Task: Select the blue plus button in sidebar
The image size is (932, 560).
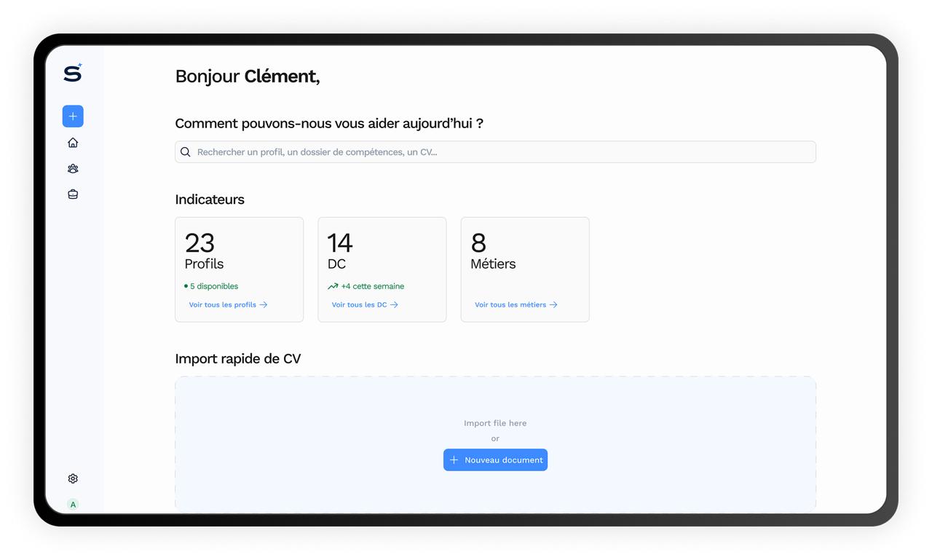Action: click(x=72, y=116)
